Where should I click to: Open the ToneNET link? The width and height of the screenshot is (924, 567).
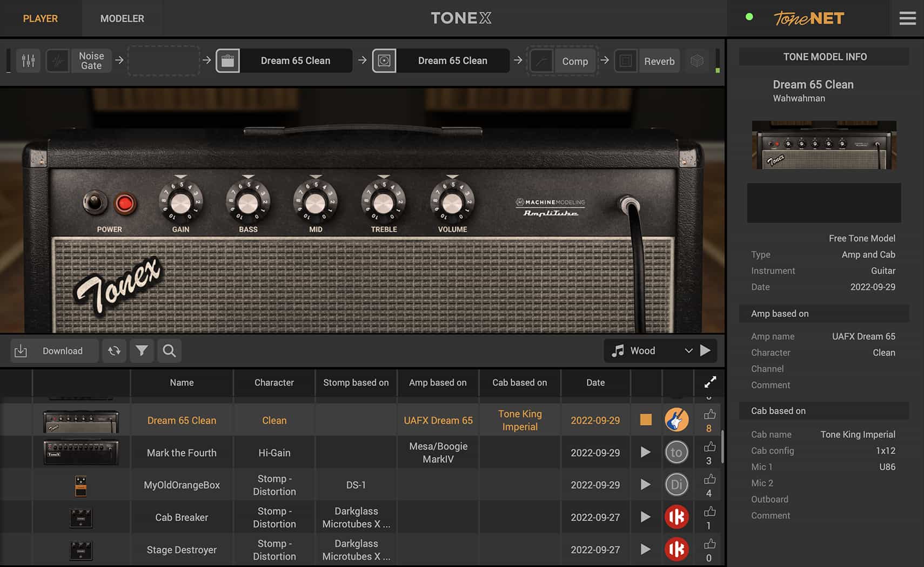[x=808, y=18]
